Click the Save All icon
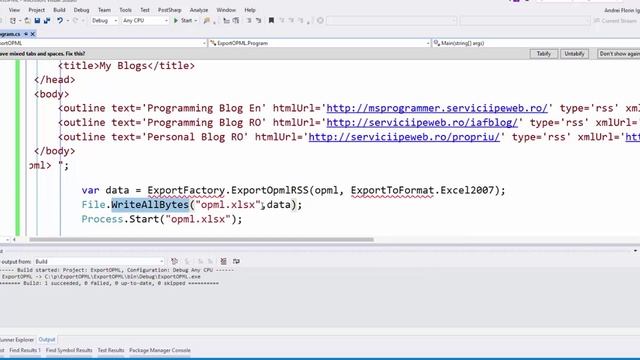 pyautogui.click(x=47, y=20)
